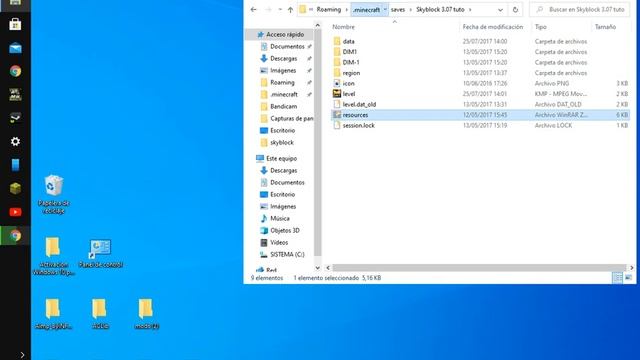Select the level KMP file

point(349,94)
